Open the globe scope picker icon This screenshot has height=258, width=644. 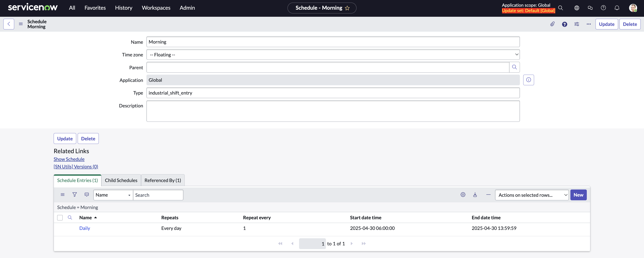[x=577, y=8]
